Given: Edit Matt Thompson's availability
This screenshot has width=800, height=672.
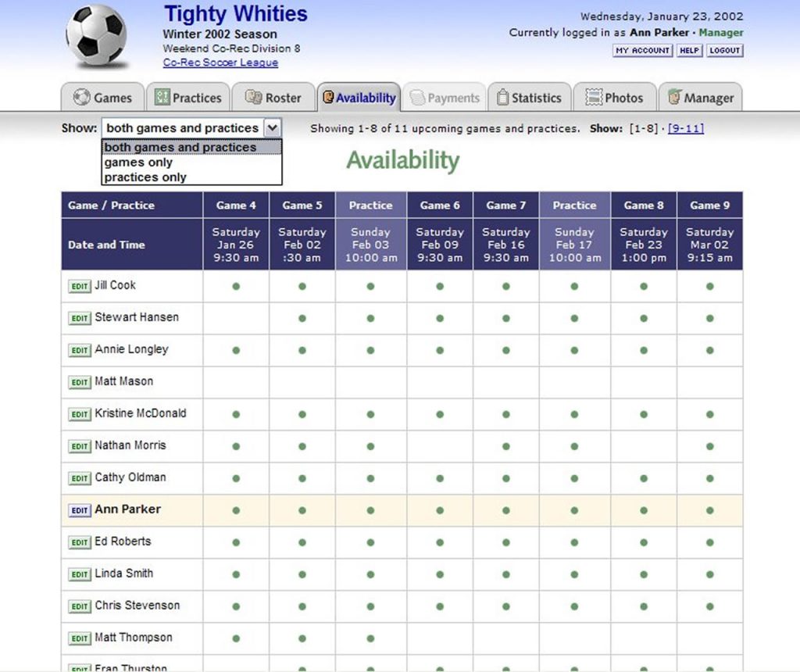Looking at the screenshot, I should pos(80,638).
